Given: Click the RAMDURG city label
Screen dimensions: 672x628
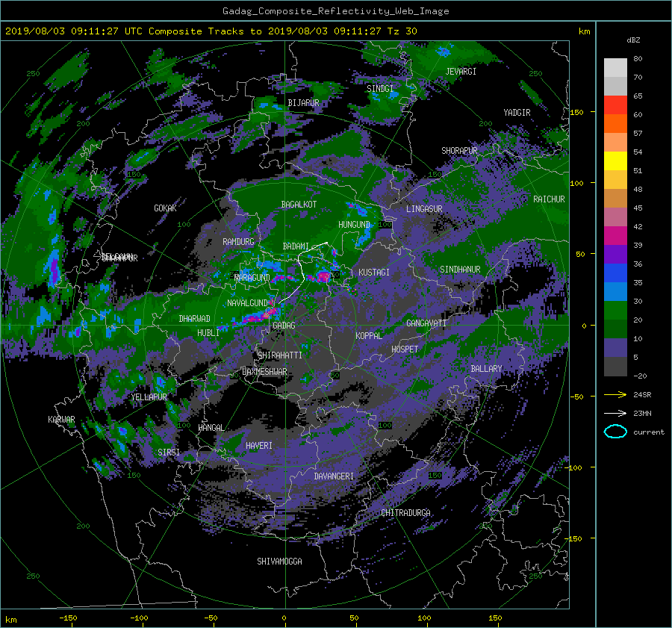Looking at the screenshot, I should pos(238,242).
